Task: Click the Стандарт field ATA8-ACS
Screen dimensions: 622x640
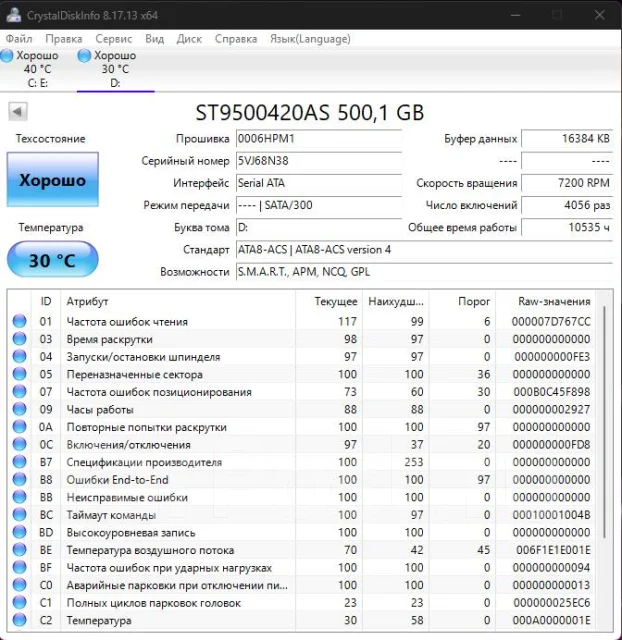Action: (424, 249)
